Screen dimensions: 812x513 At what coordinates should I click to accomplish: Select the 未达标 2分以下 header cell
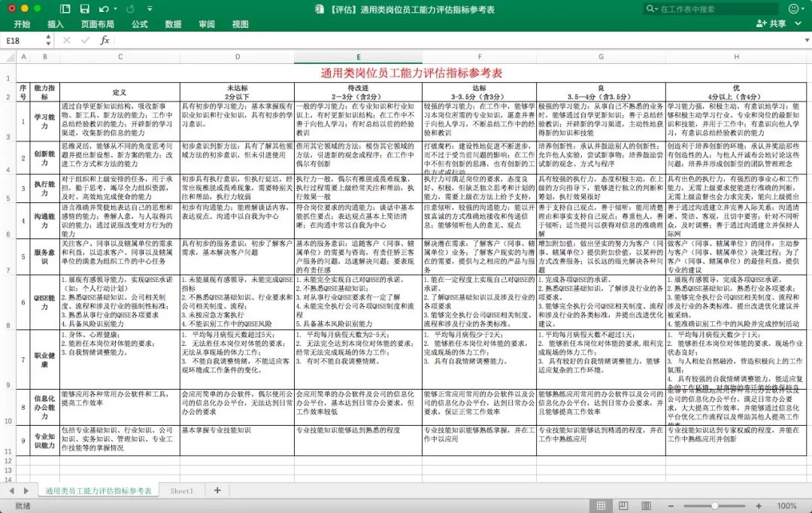click(237, 93)
